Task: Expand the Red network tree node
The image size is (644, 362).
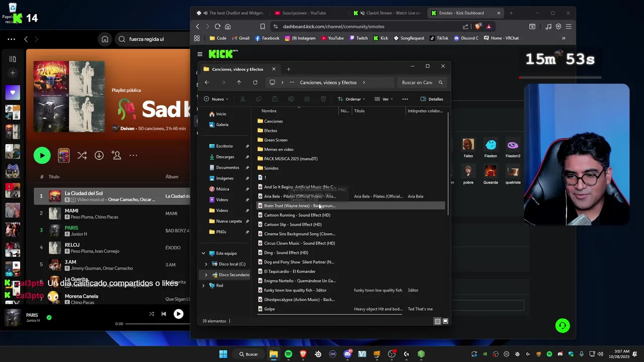Action: click(203, 286)
